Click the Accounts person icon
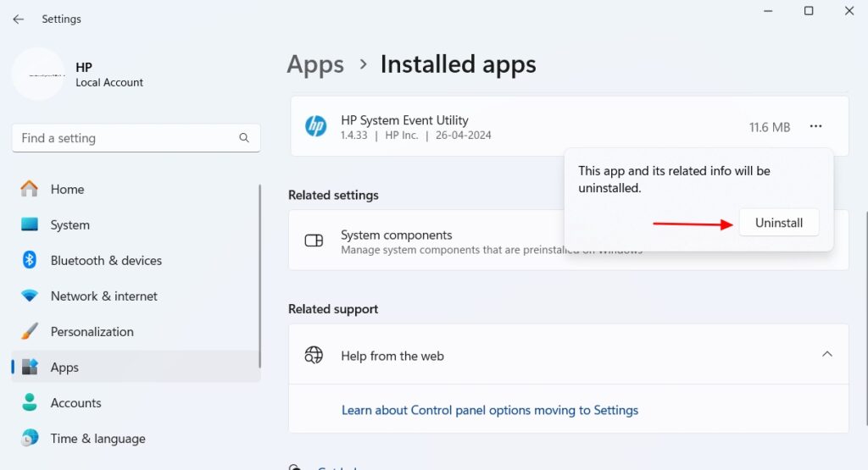This screenshot has width=868, height=470. click(30, 402)
